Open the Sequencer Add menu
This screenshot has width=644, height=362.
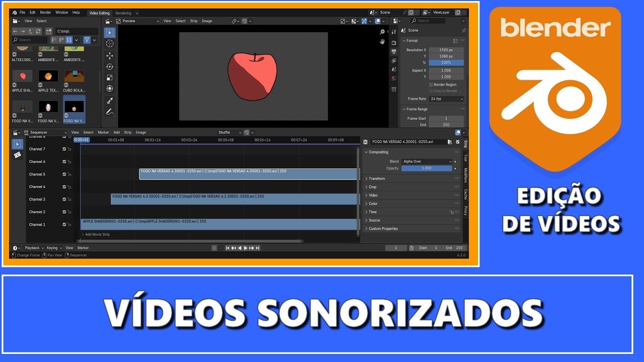point(116,133)
